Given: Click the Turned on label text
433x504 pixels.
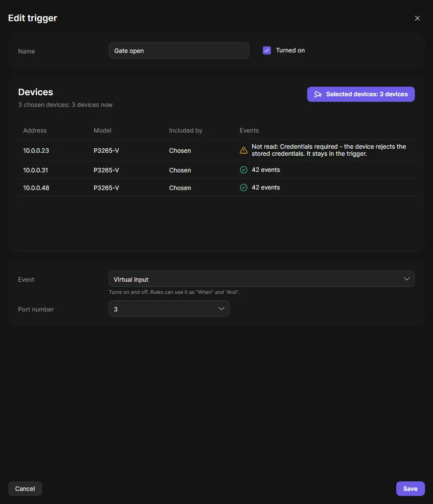Looking at the screenshot, I should click(x=290, y=50).
